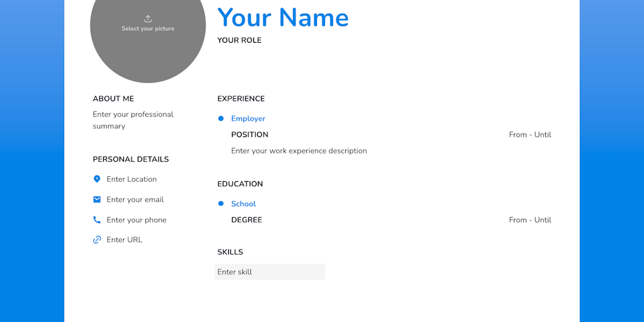Image resolution: width=644 pixels, height=322 pixels.
Task: Click the 'YOUR ROLE' field
Action: [239, 40]
